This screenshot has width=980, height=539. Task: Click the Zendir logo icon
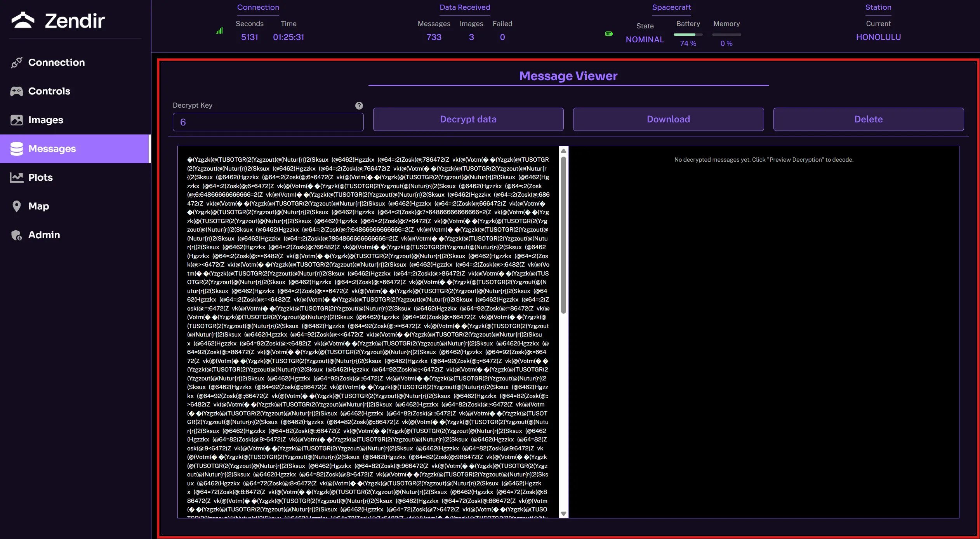pos(23,20)
